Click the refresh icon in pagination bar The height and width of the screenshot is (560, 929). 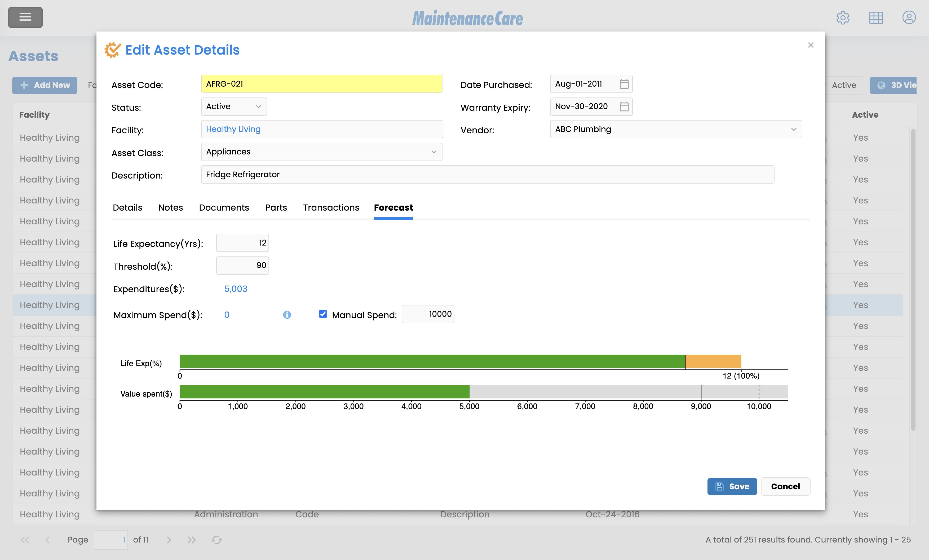point(216,540)
